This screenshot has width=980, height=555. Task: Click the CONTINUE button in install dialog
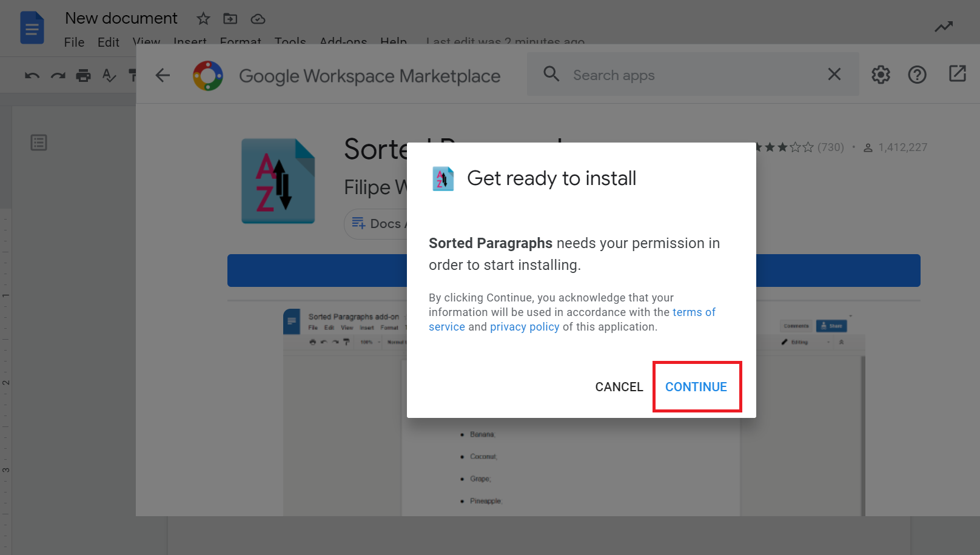click(x=696, y=387)
